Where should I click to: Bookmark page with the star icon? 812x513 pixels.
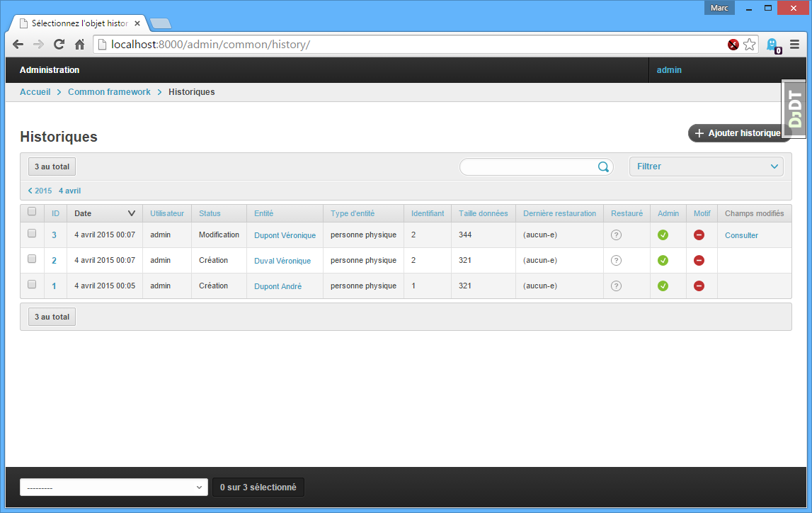tap(750, 45)
